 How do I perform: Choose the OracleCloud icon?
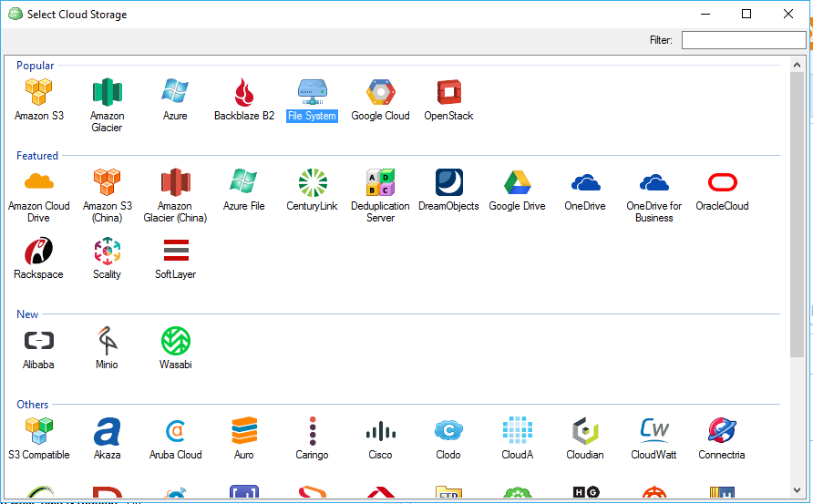[x=722, y=182]
